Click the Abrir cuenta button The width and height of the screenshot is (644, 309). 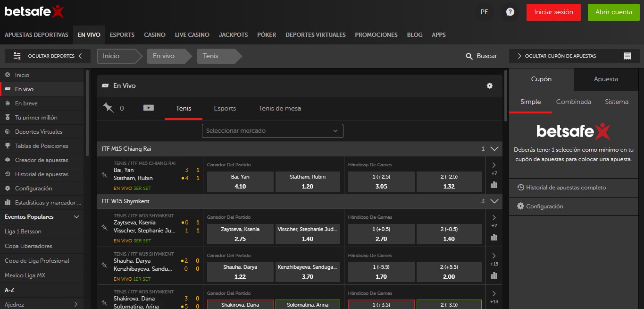(613, 12)
